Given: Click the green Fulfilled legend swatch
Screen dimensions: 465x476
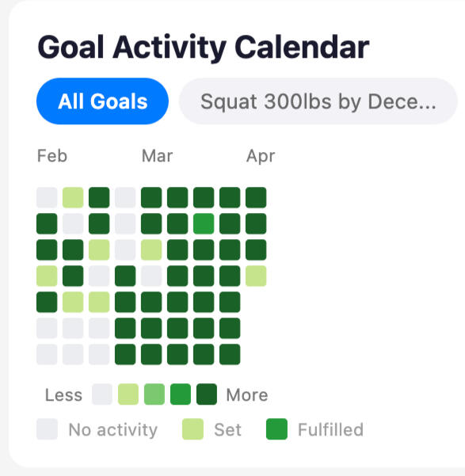Looking at the screenshot, I should click(276, 429).
